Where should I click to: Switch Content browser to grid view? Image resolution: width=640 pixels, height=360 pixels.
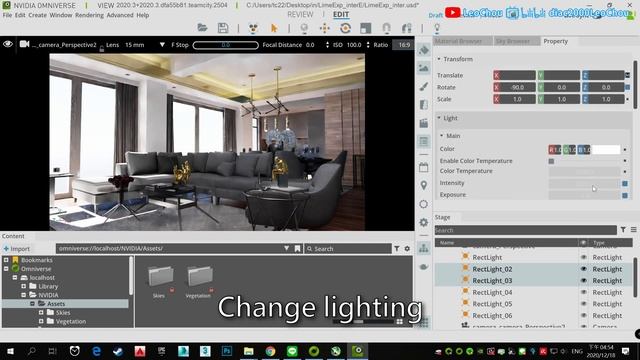(x=400, y=322)
